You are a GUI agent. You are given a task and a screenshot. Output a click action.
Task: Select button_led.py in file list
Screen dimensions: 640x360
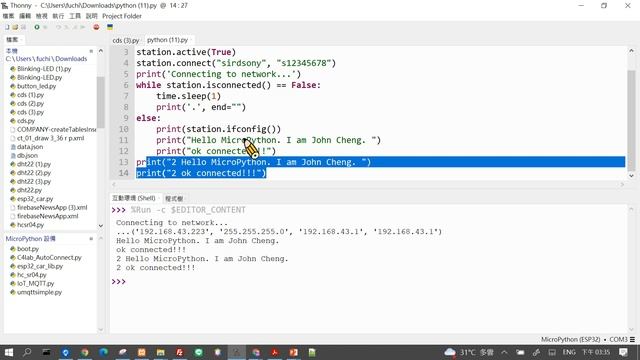click(x=36, y=86)
